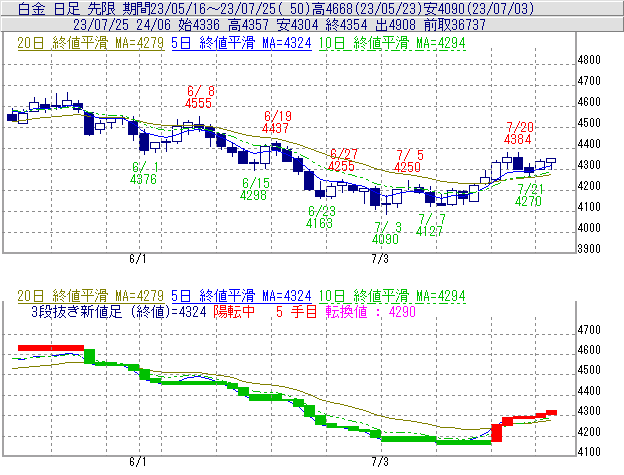Click the 6/1 date label under upper chart

point(138,259)
